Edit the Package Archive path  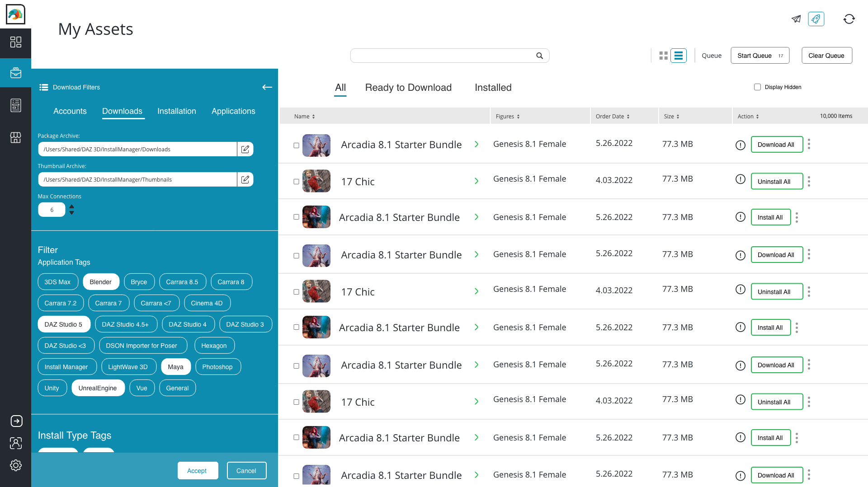(245, 149)
